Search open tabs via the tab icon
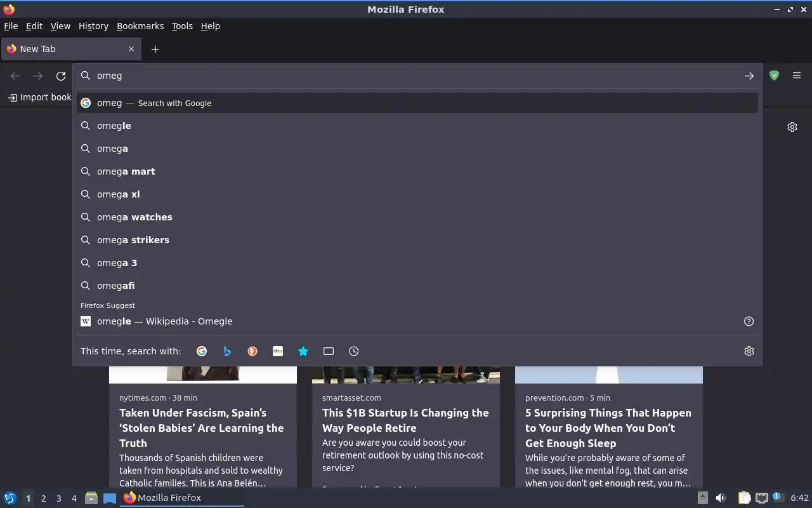 [x=329, y=351]
